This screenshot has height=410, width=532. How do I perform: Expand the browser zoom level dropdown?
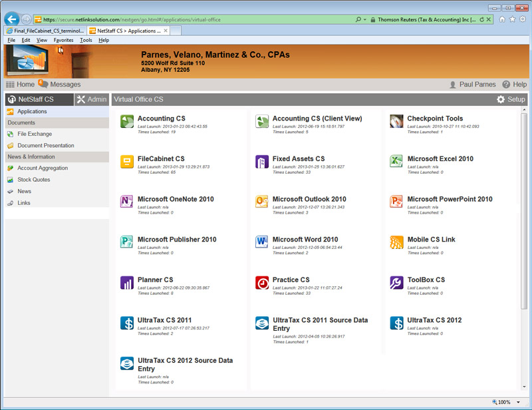pyautogui.click(x=519, y=403)
